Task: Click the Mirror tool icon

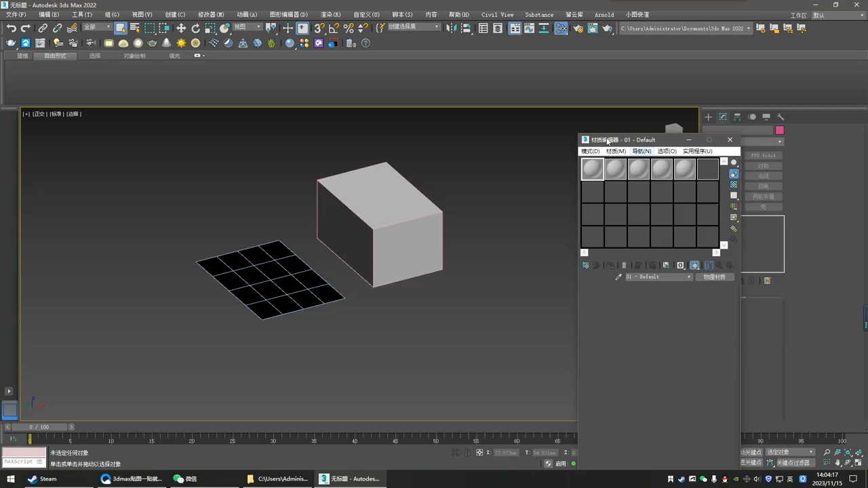Action: 451,28
